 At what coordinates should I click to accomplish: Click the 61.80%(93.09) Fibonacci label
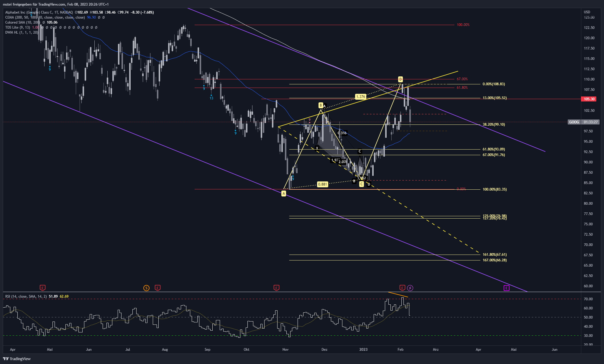coord(494,149)
